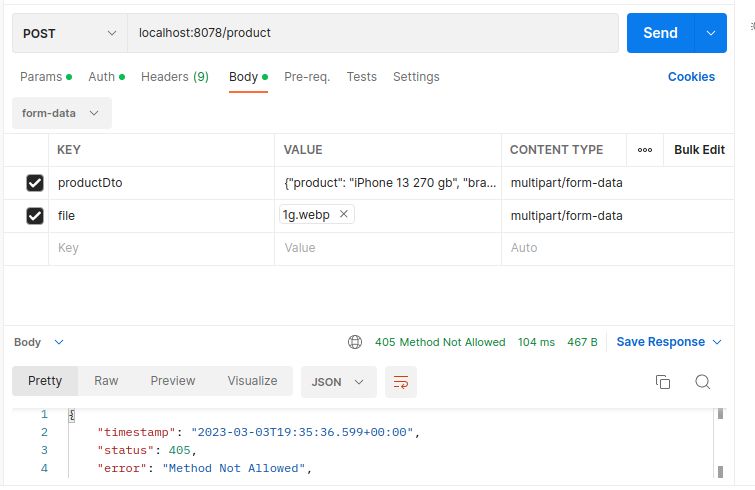Click Save Response

[661, 342]
